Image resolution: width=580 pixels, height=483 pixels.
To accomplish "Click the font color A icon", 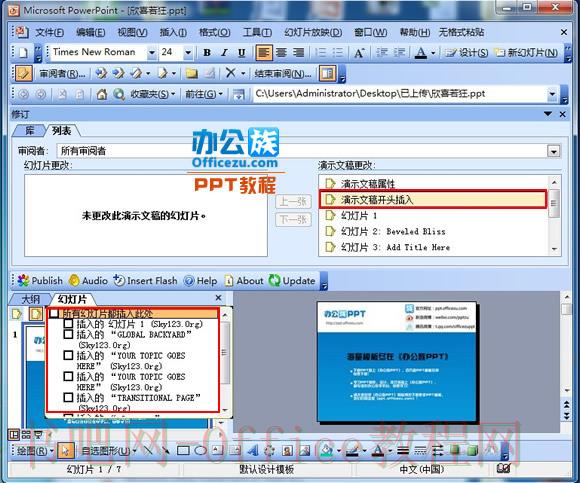I will pos(421,53).
